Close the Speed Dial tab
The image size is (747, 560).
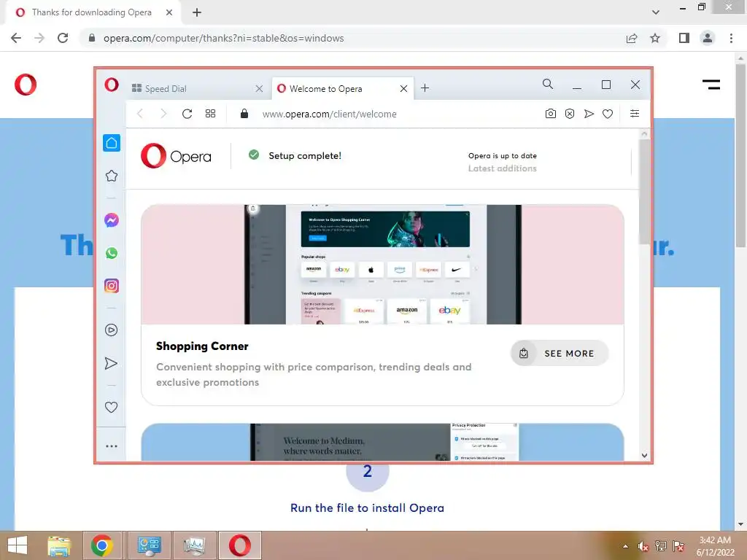coord(259,88)
